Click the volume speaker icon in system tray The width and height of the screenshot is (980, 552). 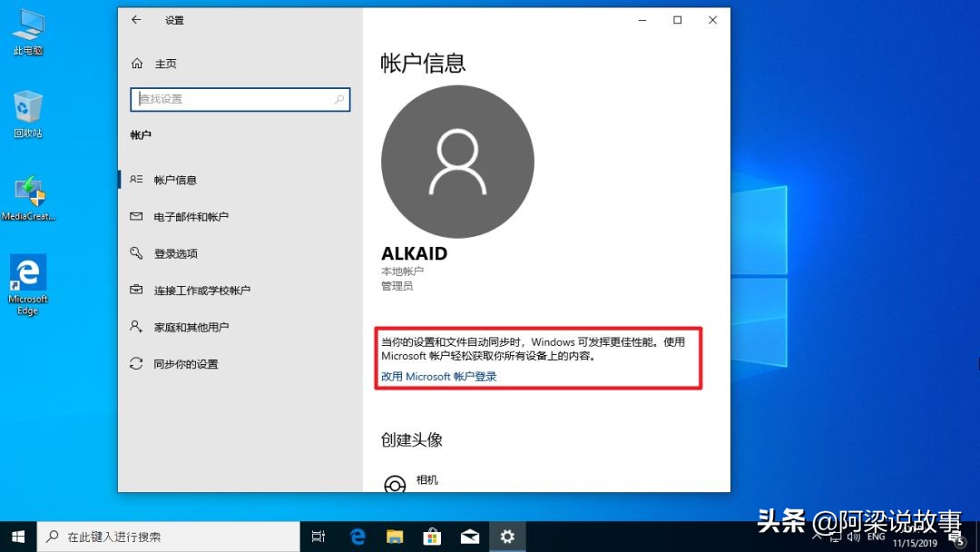(854, 537)
